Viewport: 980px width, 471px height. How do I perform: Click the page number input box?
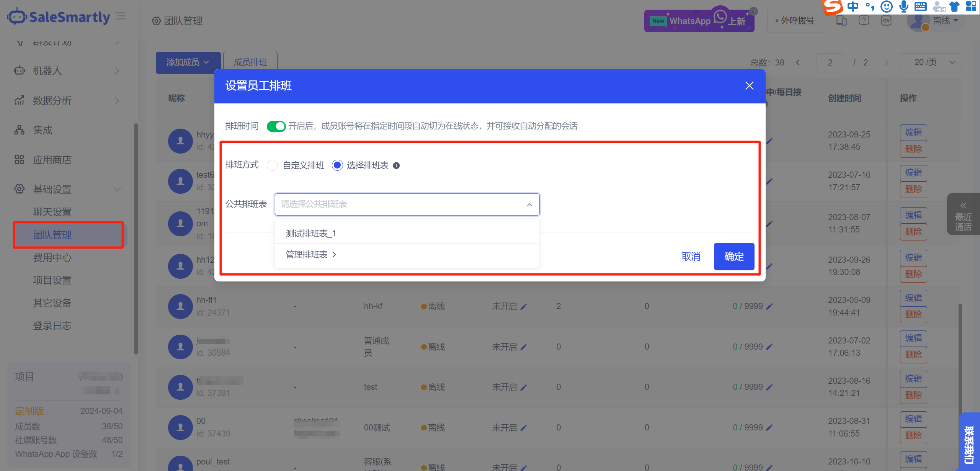830,62
